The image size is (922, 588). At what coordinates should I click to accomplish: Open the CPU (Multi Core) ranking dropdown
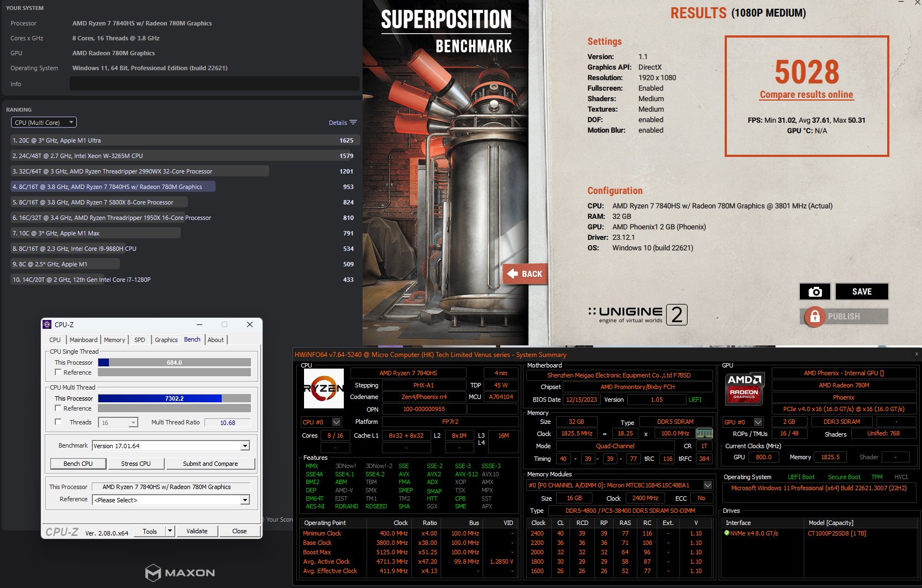(x=44, y=123)
